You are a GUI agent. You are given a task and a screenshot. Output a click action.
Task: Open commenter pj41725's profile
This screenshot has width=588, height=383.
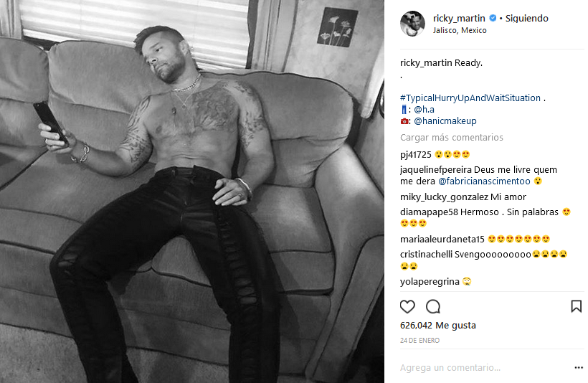coord(415,154)
